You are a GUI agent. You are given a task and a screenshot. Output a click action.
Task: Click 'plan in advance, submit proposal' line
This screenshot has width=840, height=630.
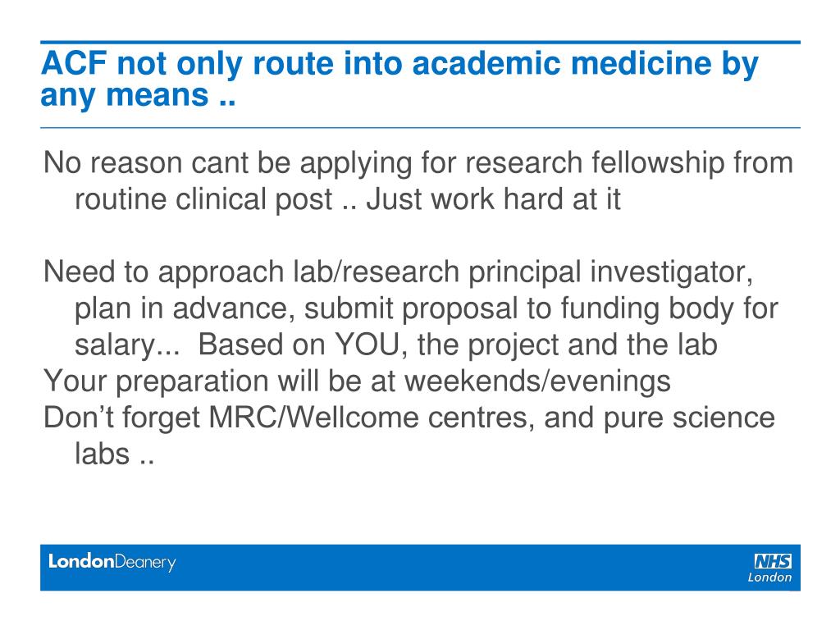(426, 308)
